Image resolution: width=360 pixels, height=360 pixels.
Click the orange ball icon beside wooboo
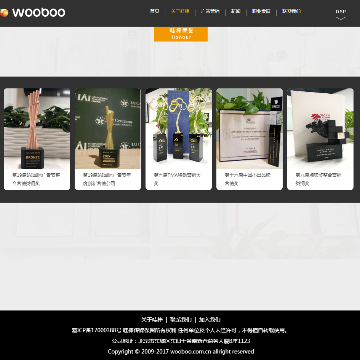4,13
